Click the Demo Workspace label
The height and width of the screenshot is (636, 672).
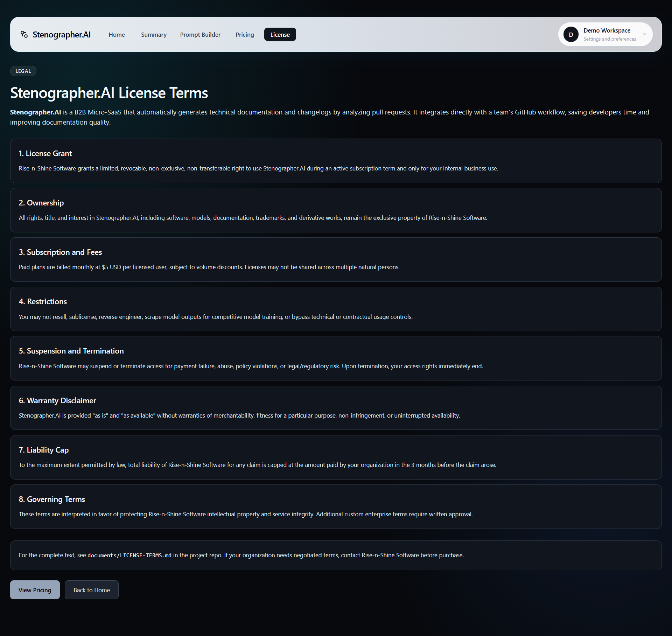[x=607, y=30]
